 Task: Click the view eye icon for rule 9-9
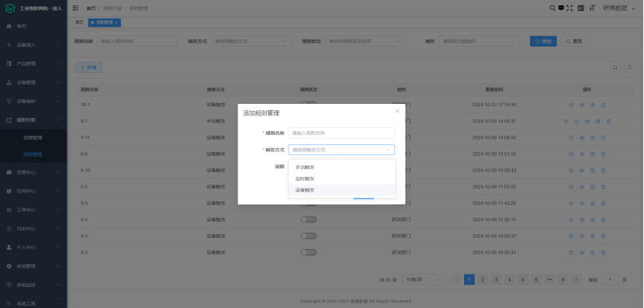582,203
